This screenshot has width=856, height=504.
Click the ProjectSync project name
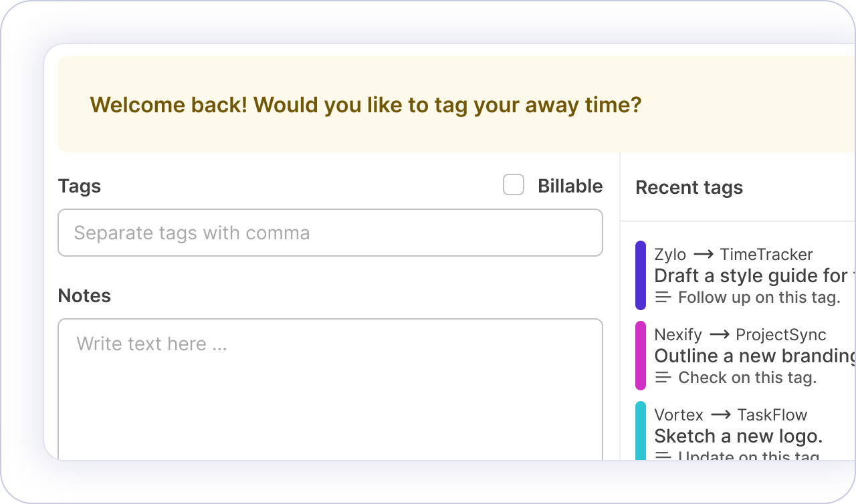pos(781,335)
